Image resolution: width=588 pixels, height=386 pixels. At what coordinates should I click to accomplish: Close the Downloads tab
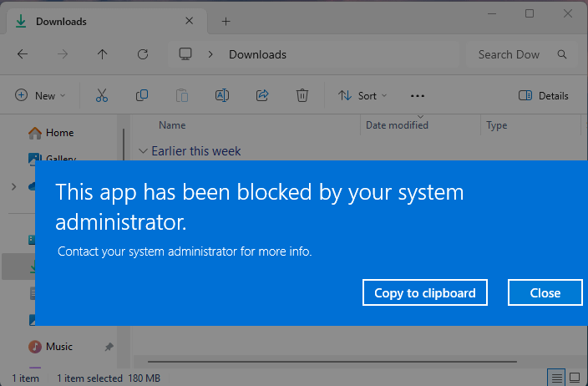coord(190,21)
